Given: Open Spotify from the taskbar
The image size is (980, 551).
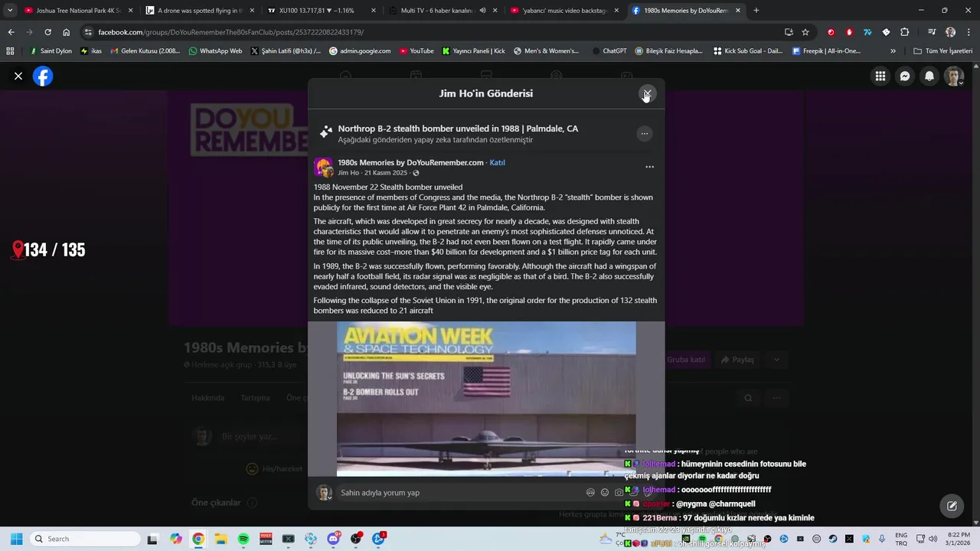Looking at the screenshot, I should coord(243,539).
